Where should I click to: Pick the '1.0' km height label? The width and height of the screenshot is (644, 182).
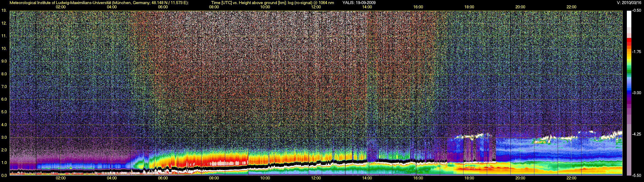(4, 163)
